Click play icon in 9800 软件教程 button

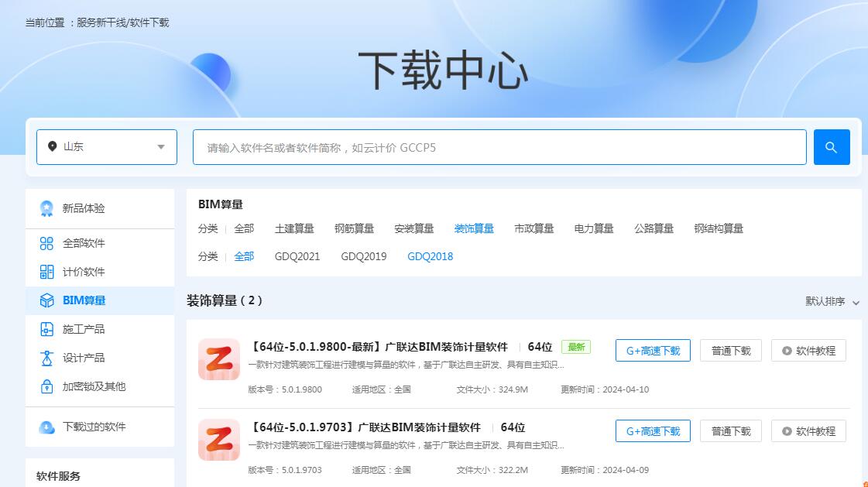tap(787, 351)
